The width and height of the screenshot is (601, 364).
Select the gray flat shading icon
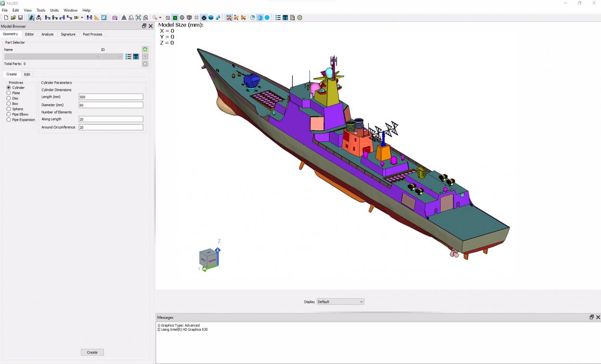[x=168, y=18]
